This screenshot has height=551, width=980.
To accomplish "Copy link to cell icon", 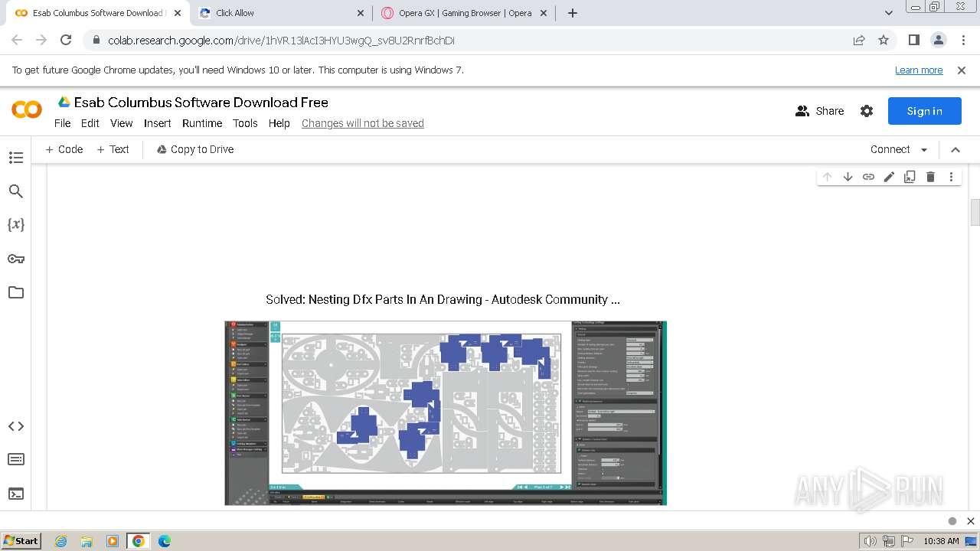I will click(x=868, y=177).
